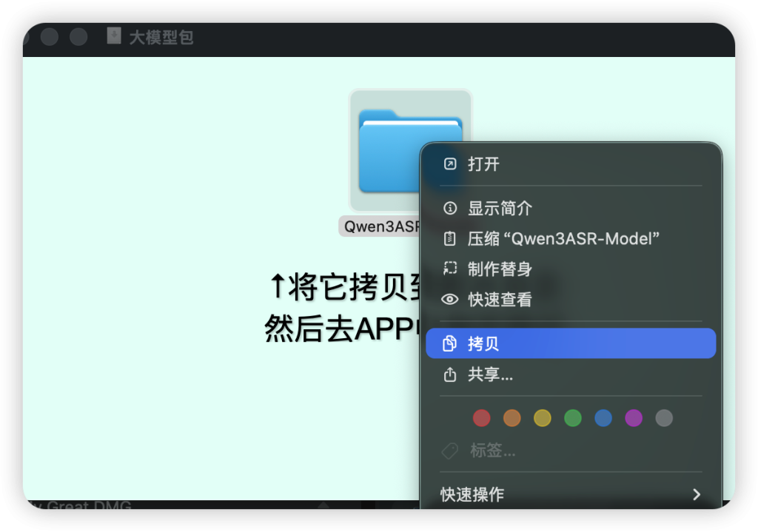Apply the blue tag color dot

pos(603,418)
